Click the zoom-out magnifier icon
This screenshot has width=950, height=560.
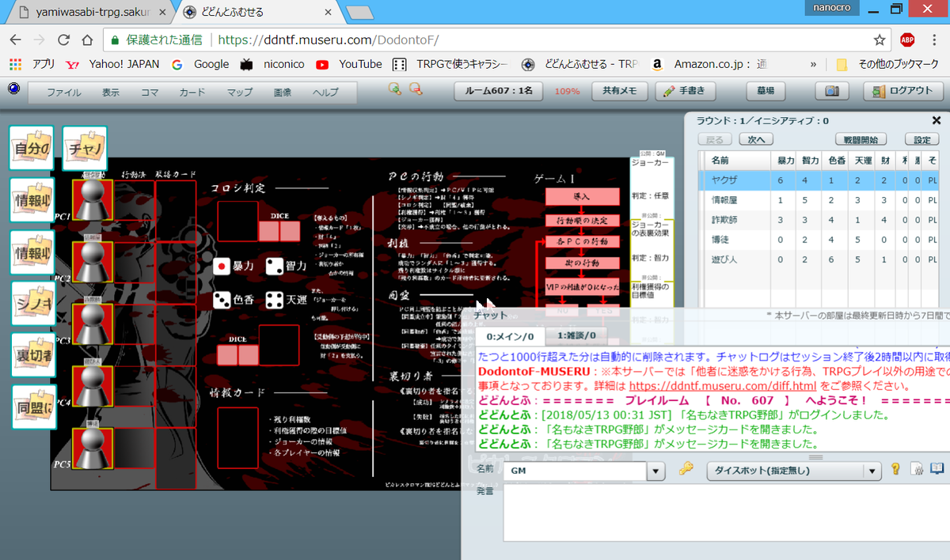[415, 89]
